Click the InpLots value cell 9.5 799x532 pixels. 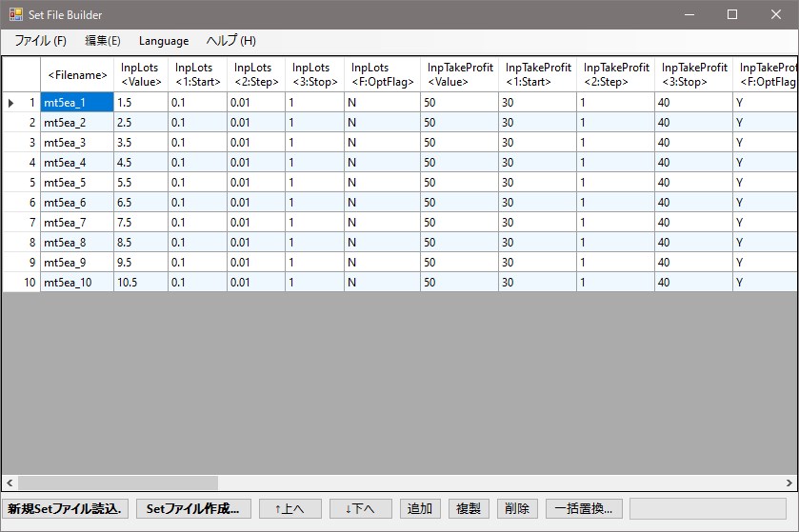(141, 262)
